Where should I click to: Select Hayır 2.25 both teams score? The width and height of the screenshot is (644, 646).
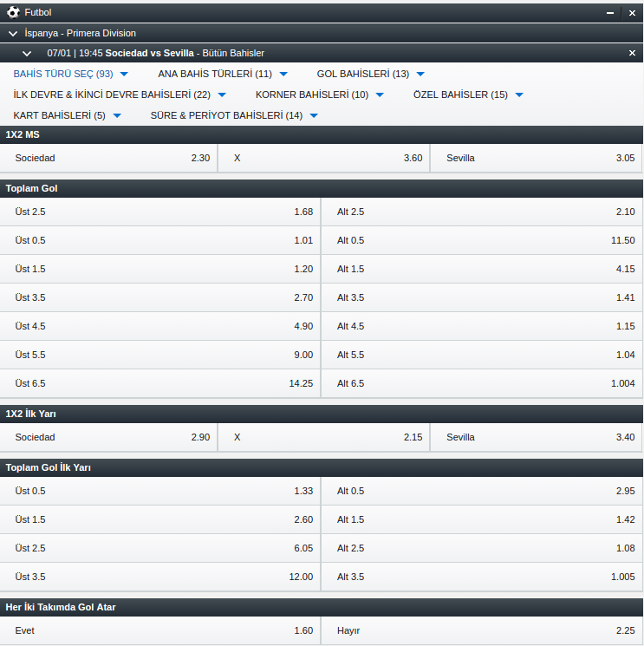point(482,630)
